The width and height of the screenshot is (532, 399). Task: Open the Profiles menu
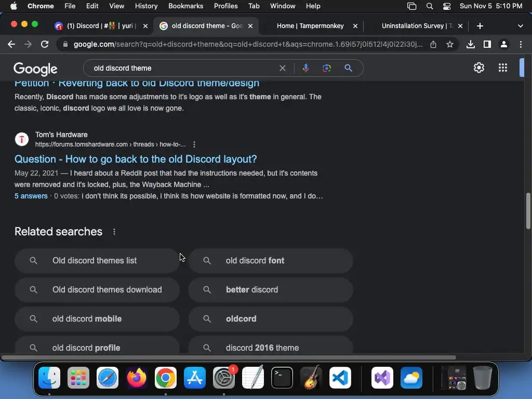pos(225,6)
